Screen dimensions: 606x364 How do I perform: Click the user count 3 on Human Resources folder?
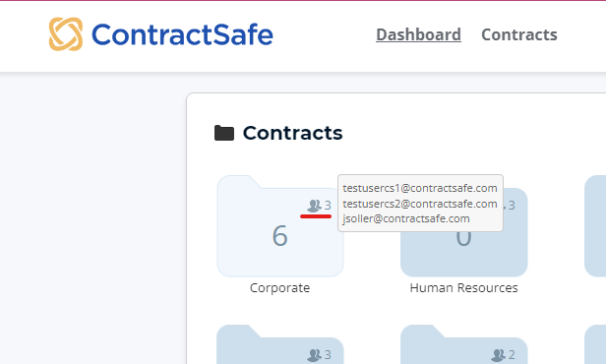click(512, 206)
